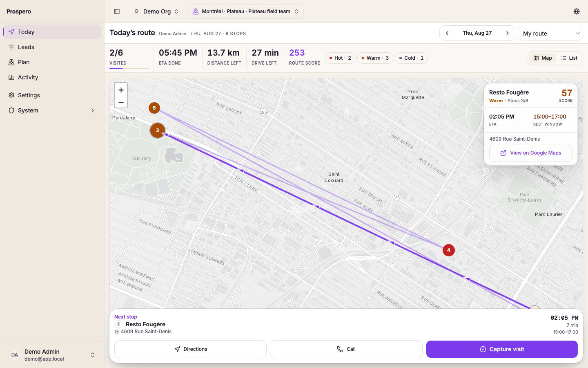Click the "RUE WAVERLY" street label
Viewport: 588px width, 368px height.
coord(390,300)
